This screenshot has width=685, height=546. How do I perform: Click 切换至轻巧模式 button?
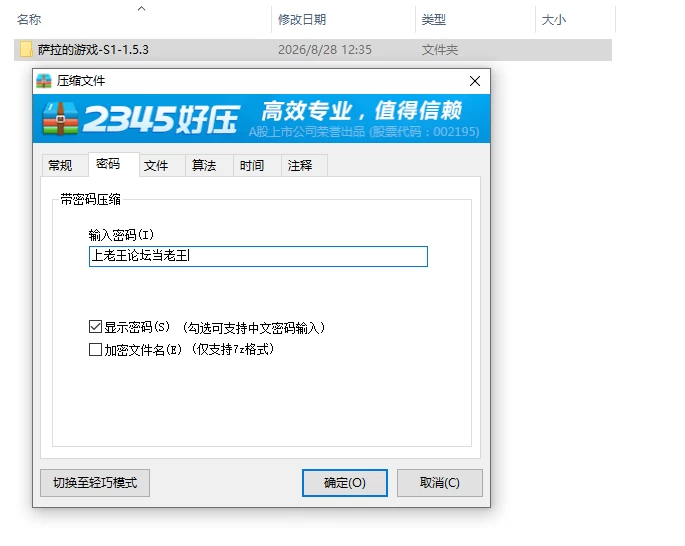coord(95,483)
